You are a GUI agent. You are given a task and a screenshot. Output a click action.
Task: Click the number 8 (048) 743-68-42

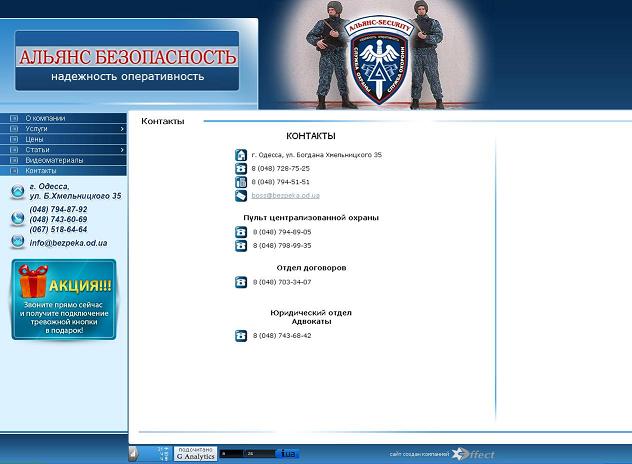282,335
